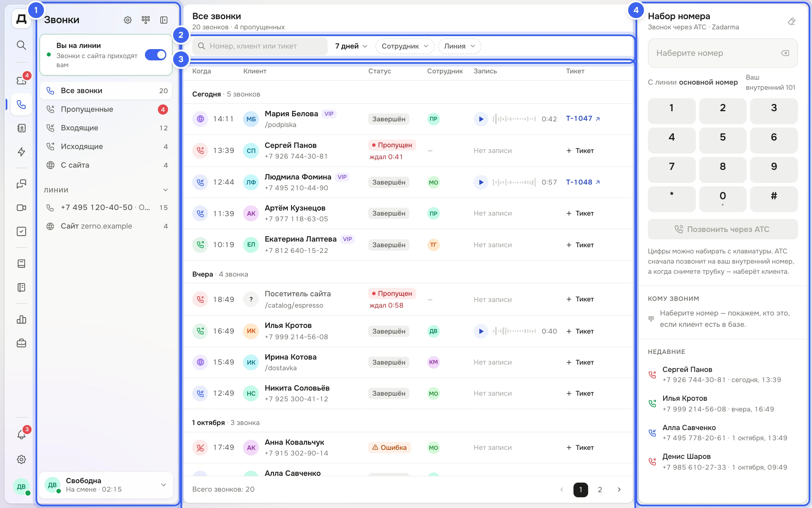Image resolution: width=812 pixels, height=508 pixels.
Task: Seek in Мария Белова recording waveform
Action: (x=514, y=119)
